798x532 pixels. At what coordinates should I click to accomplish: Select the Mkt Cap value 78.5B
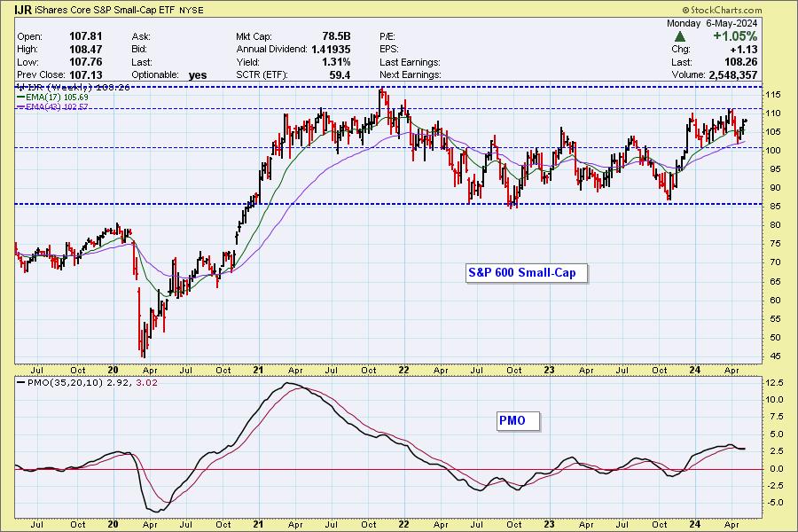pyautogui.click(x=336, y=36)
